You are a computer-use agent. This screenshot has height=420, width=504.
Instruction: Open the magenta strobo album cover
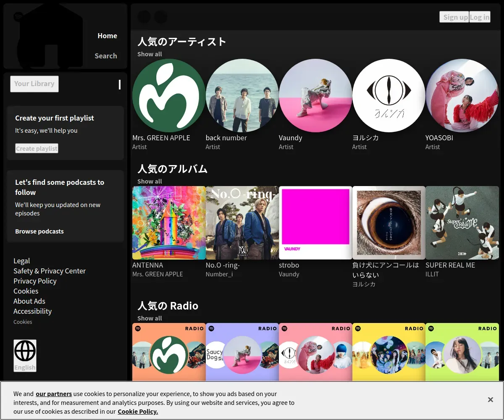[x=315, y=223]
